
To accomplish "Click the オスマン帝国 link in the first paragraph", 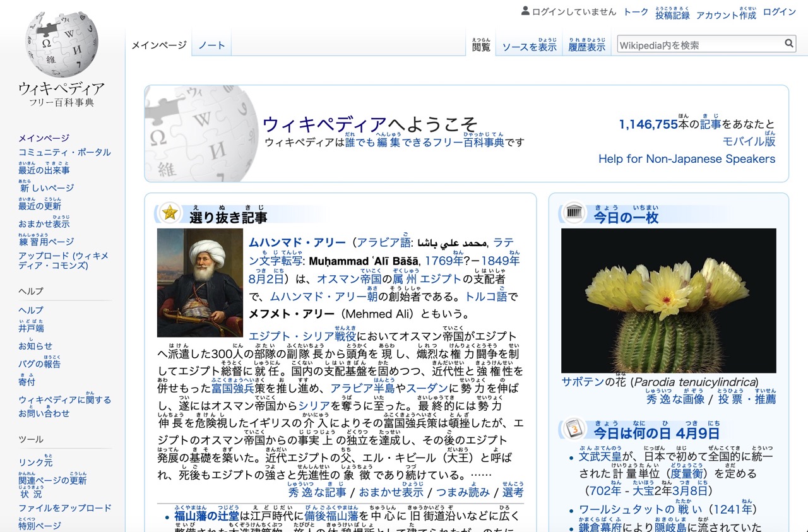I will 350,276.
